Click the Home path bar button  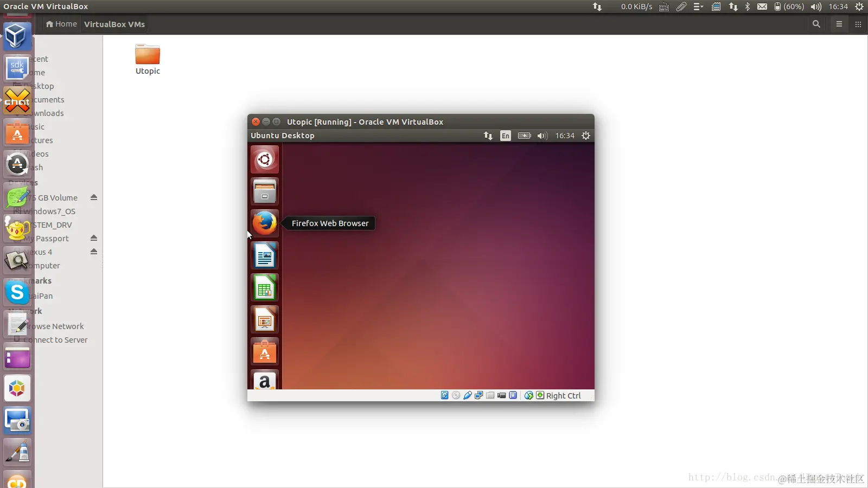(62, 24)
